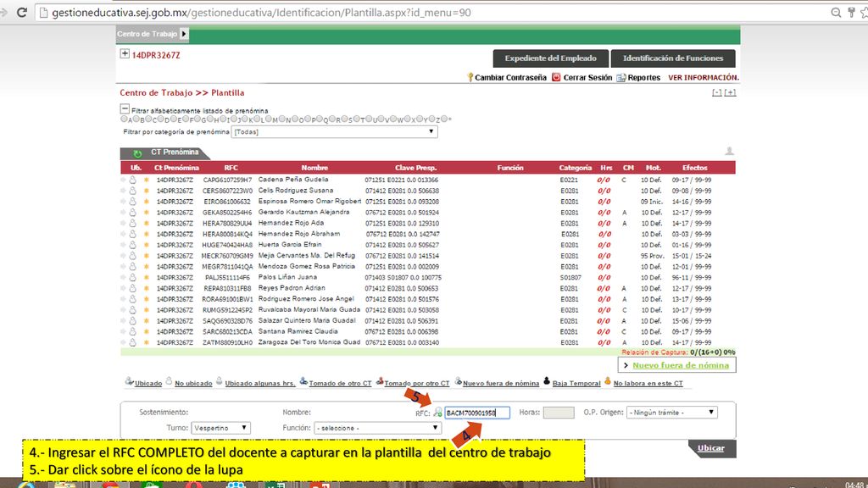Select letter Z alphabetical filter radio
This screenshot has width=868, height=488.
[432, 119]
